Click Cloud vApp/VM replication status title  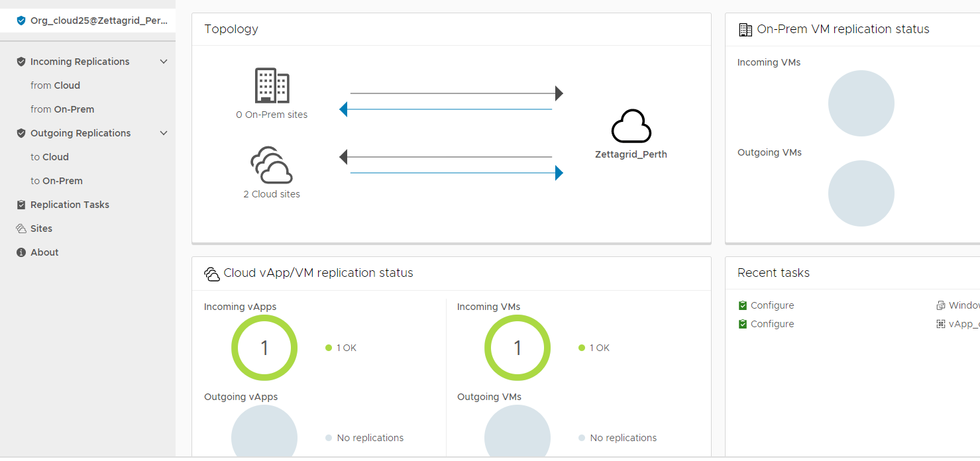point(318,273)
